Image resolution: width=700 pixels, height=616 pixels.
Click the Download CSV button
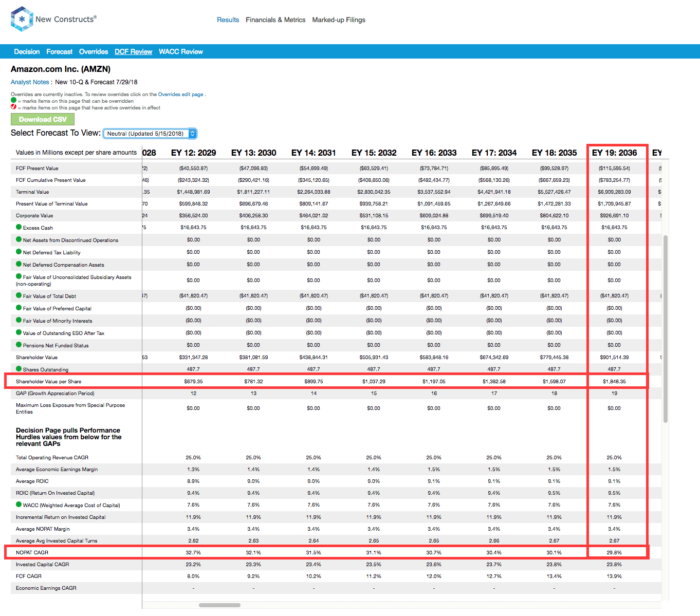[43, 119]
